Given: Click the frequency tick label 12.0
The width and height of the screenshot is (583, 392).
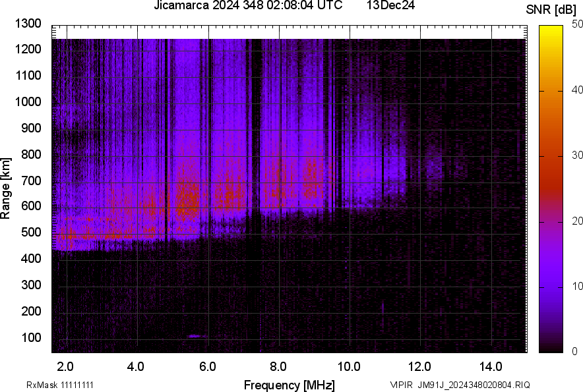Looking at the screenshot, I should click(420, 367).
